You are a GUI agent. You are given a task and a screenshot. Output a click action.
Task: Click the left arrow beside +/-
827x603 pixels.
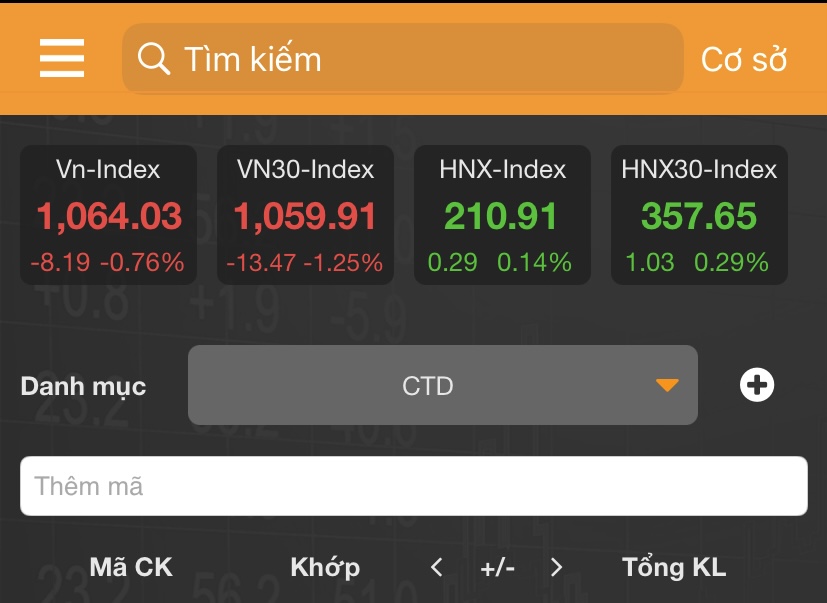click(x=437, y=568)
